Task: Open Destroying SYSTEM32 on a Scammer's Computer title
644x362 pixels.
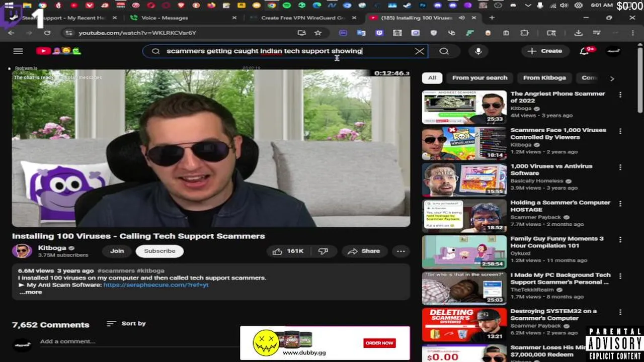Action: click(553, 315)
